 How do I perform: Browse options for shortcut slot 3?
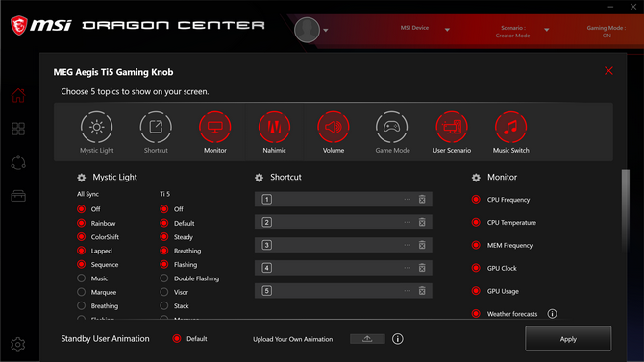pyautogui.click(x=407, y=245)
